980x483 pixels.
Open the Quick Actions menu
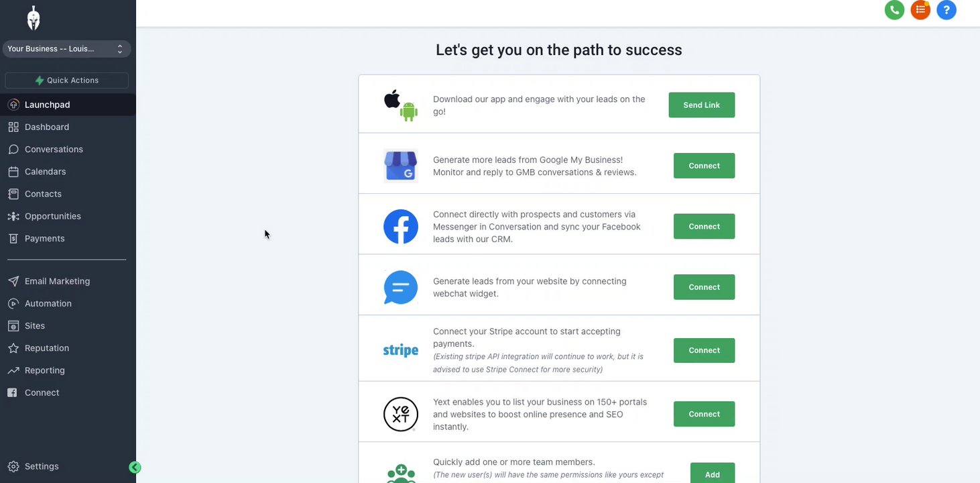[x=66, y=80]
